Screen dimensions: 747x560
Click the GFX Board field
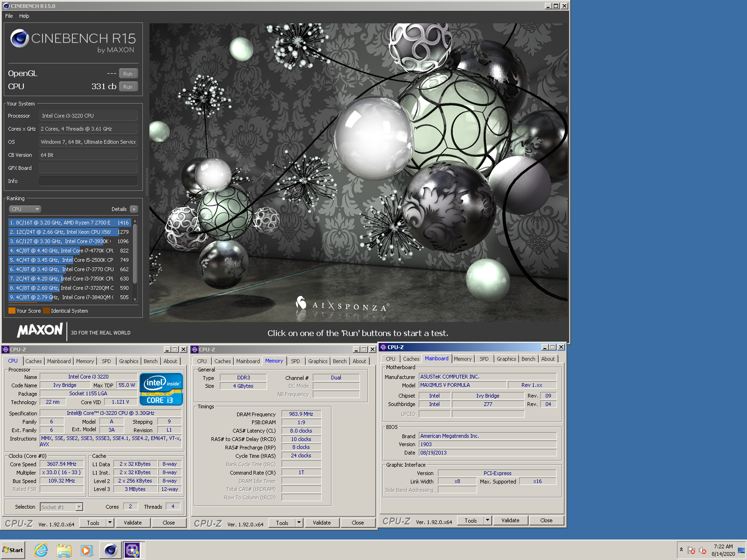click(88, 168)
